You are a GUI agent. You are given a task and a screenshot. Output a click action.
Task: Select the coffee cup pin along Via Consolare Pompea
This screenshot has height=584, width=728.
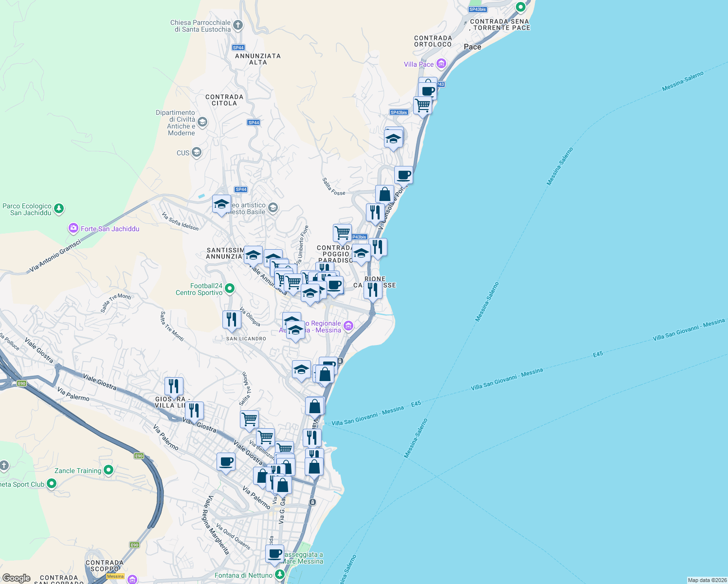point(404,174)
